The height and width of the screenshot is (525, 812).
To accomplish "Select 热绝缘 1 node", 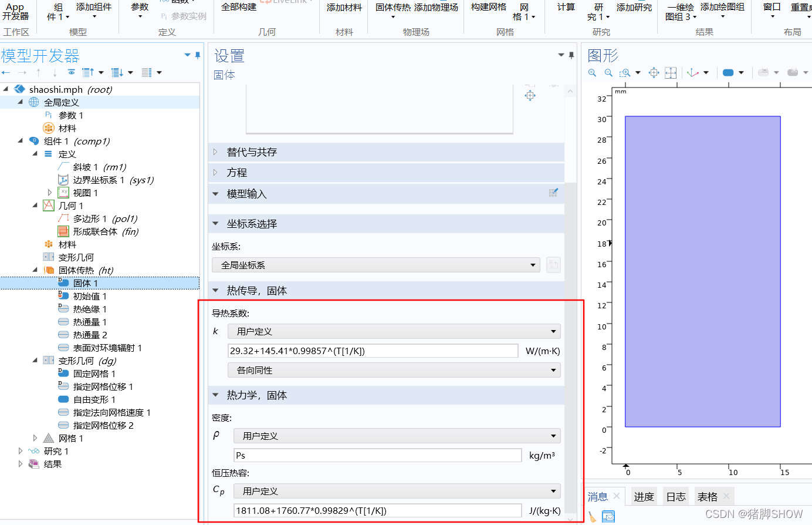I will [x=90, y=309].
